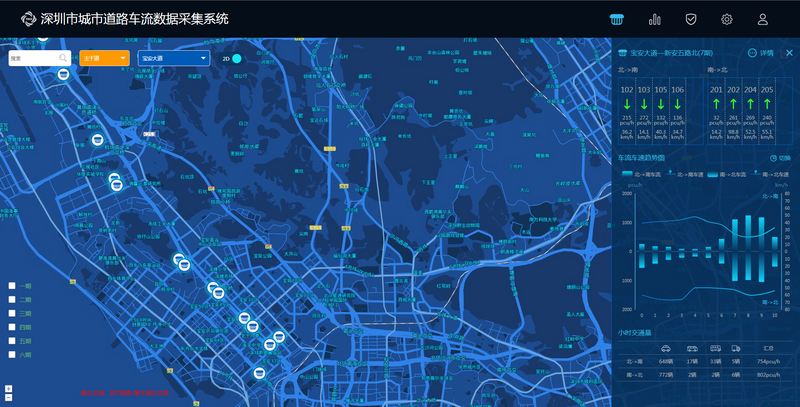Close the 宝安大道 detail panel
Screen dimensions: 800x407
point(788,53)
